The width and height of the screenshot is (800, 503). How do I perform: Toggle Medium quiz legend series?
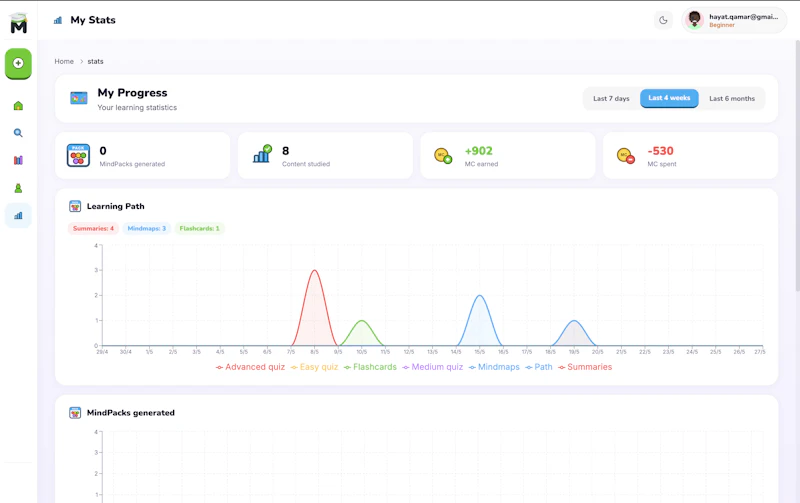point(433,367)
